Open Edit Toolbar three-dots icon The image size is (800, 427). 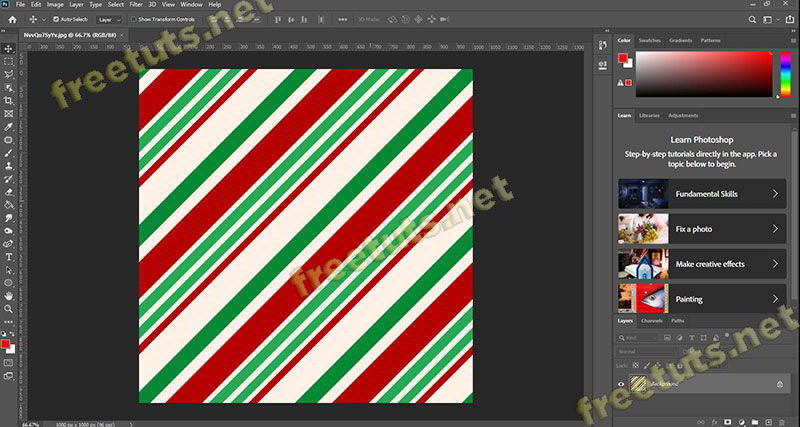9,322
